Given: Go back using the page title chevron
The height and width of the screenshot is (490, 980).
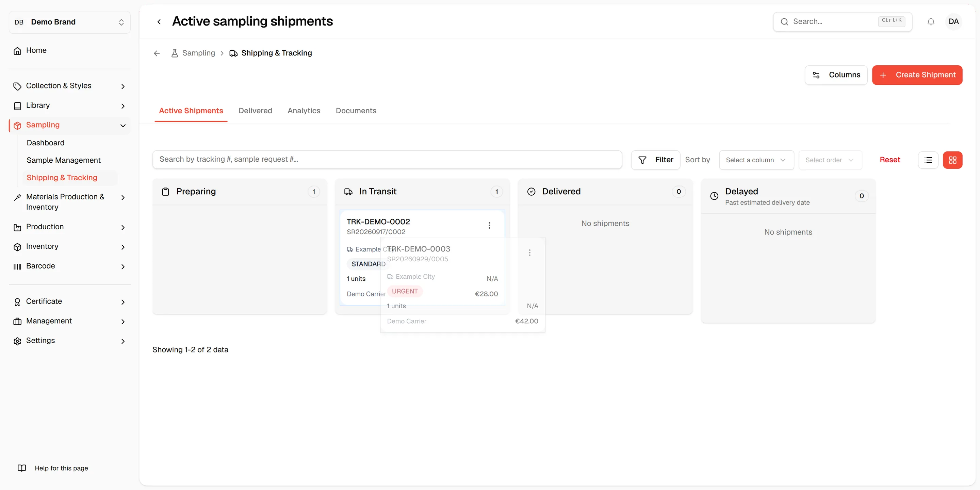Looking at the screenshot, I should (x=159, y=22).
